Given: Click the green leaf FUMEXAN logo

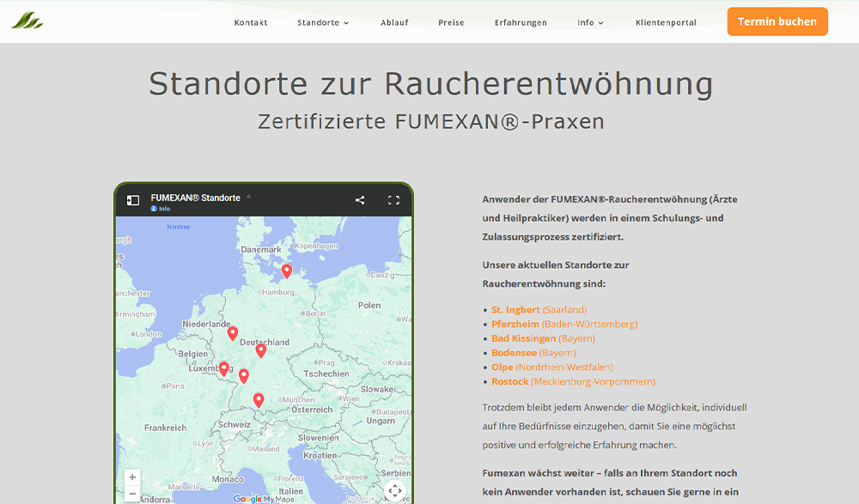Looking at the screenshot, I should pyautogui.click(x=27, y=21).
